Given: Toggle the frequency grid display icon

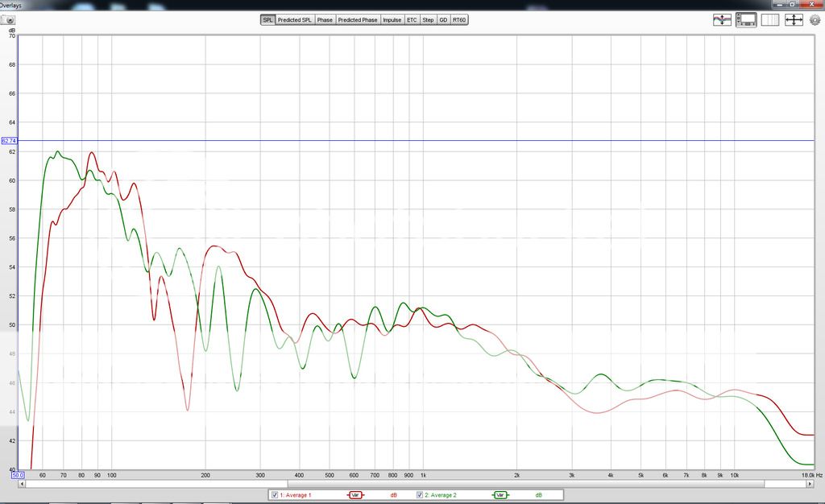Looking at the screenshot, I should tap(769, 19).
